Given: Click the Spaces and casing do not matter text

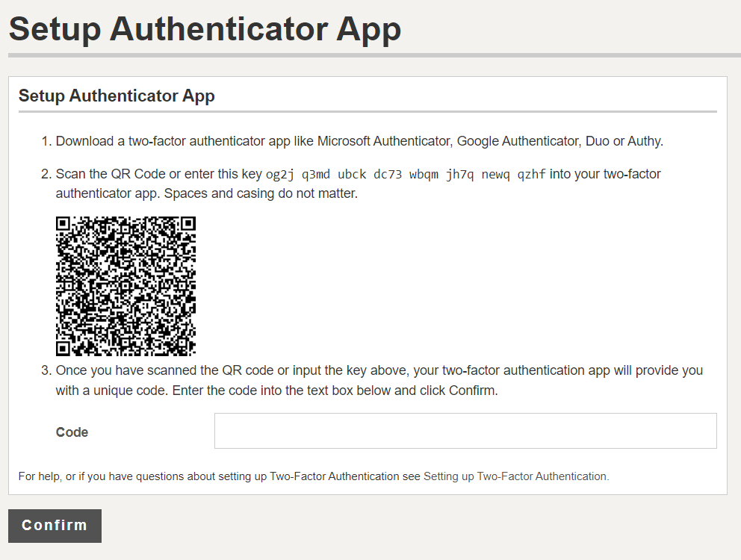Looking at the screenshot, I should (x=261, y=193).
